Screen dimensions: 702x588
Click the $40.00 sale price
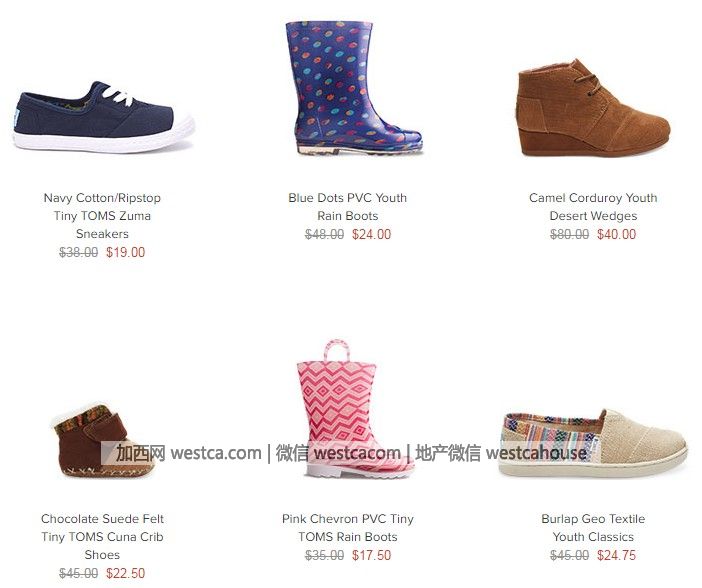pyautogui.click(x=616, y=235)
